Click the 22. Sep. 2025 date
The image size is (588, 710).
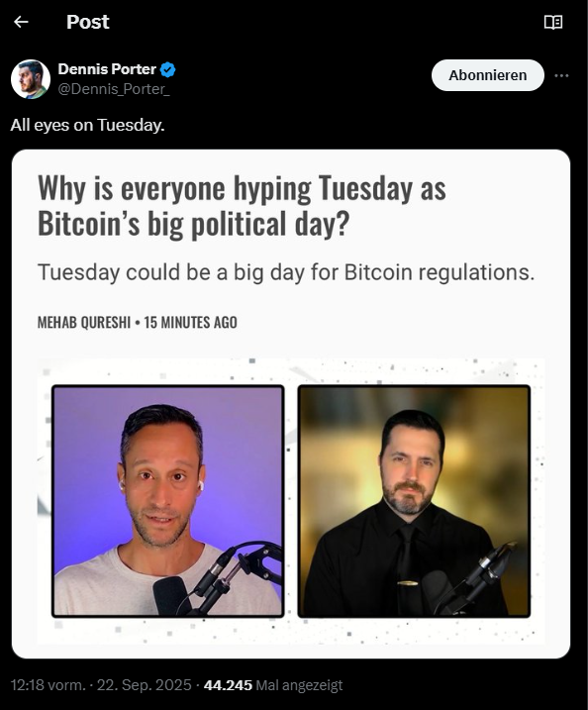click(x=145, y=685)
